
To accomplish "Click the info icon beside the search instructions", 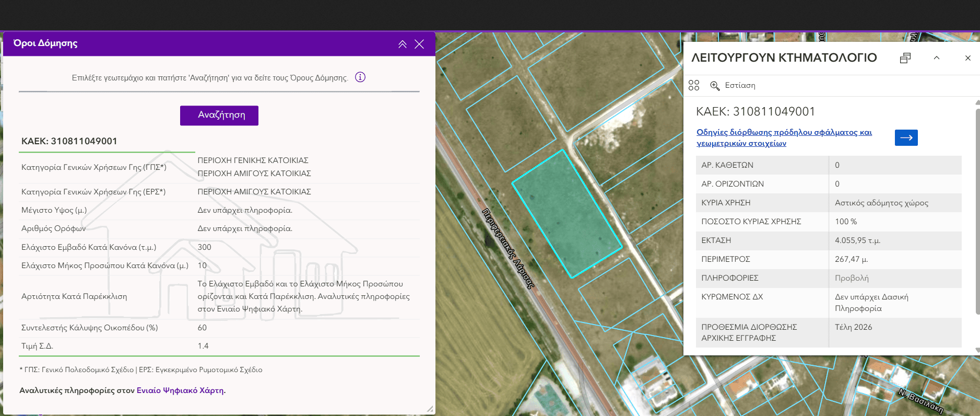I will (360, 77).
